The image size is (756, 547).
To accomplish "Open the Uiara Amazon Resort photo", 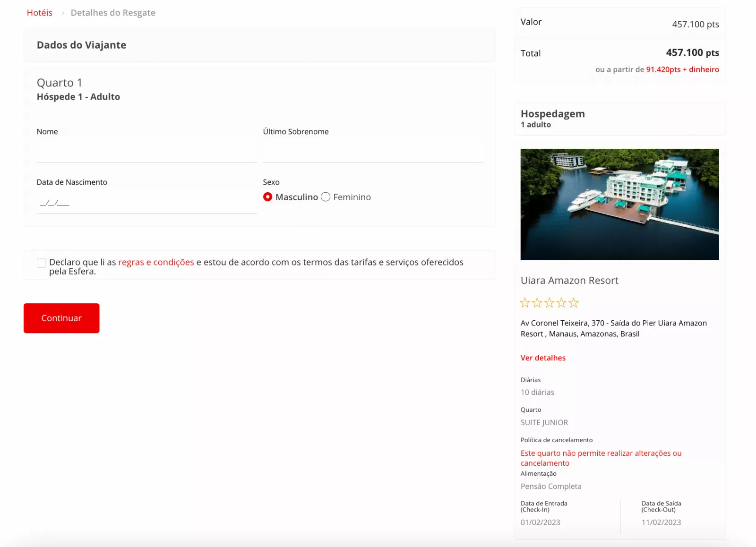I will click(x=619, y=204).
